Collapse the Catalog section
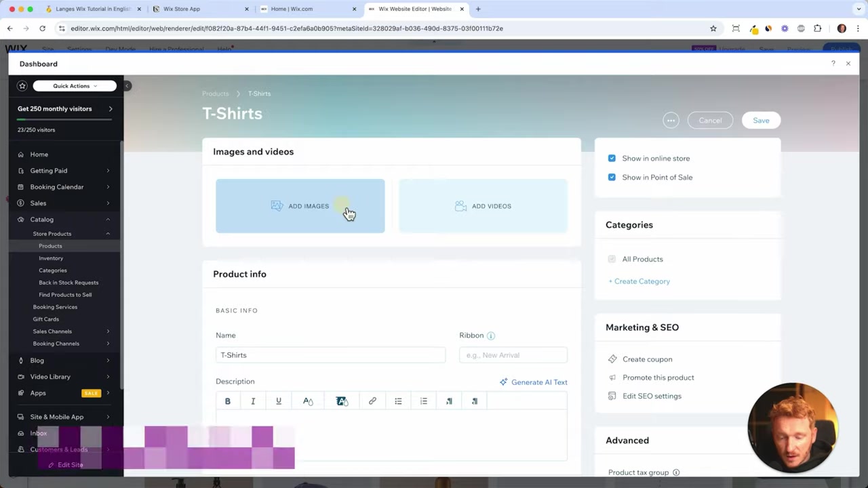 click(x=108, y=220)
